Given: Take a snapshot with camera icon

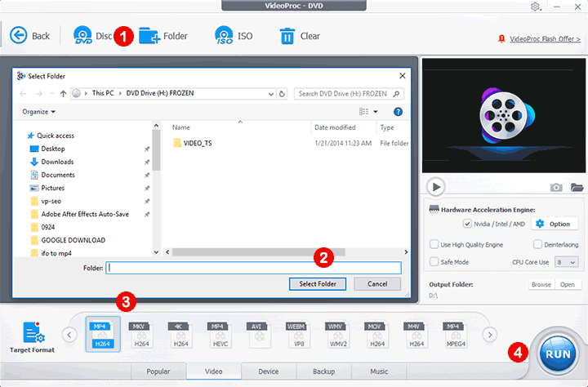Looking at the screenshot, I should point(556,187).
